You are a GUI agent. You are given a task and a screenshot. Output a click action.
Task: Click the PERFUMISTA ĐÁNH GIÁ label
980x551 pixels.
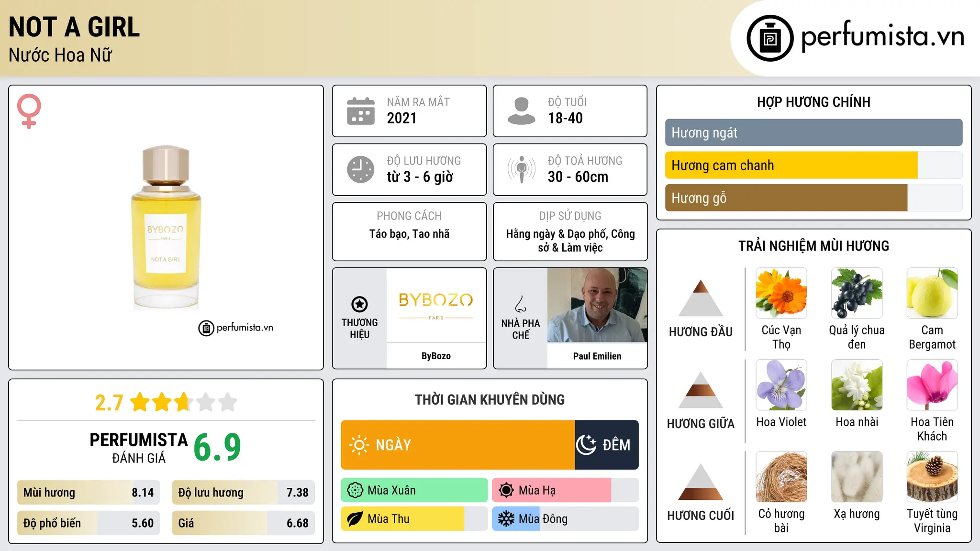[139, 448]
